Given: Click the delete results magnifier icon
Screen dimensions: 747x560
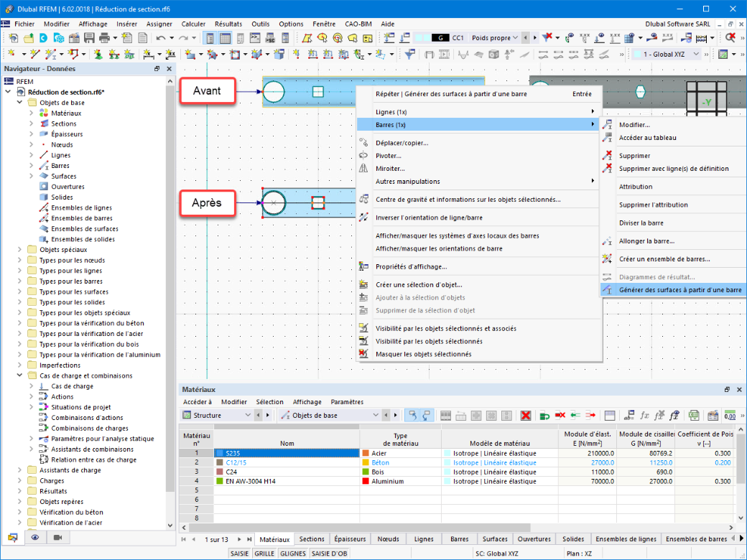Looking at the screenshot, I should coord(730,37).
